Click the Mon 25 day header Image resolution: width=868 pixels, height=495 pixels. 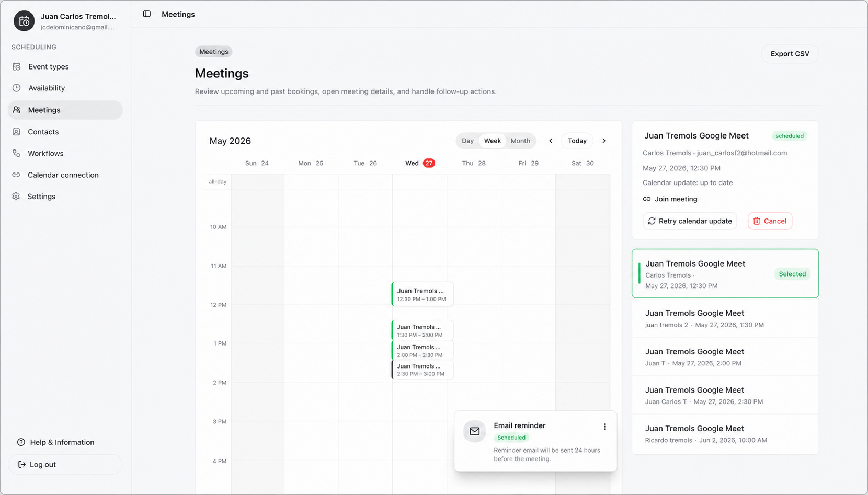[311, 163]
